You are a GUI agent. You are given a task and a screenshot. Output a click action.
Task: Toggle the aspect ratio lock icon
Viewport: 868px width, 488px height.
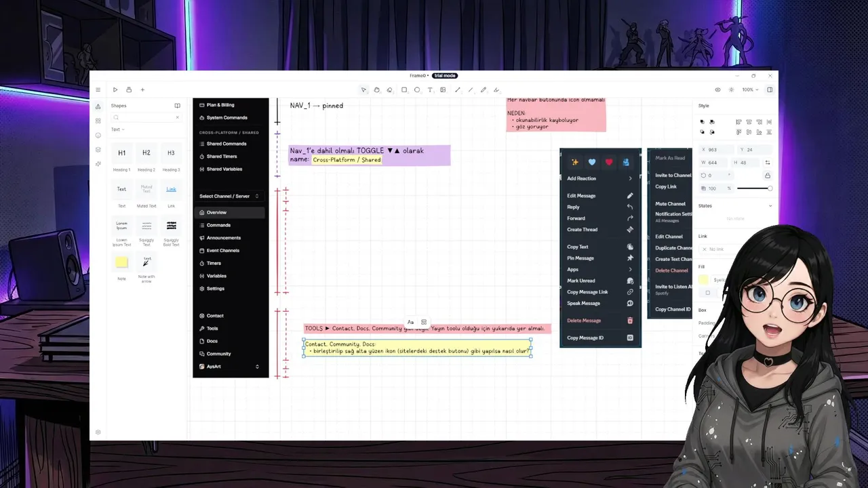(x=768, y=176)
